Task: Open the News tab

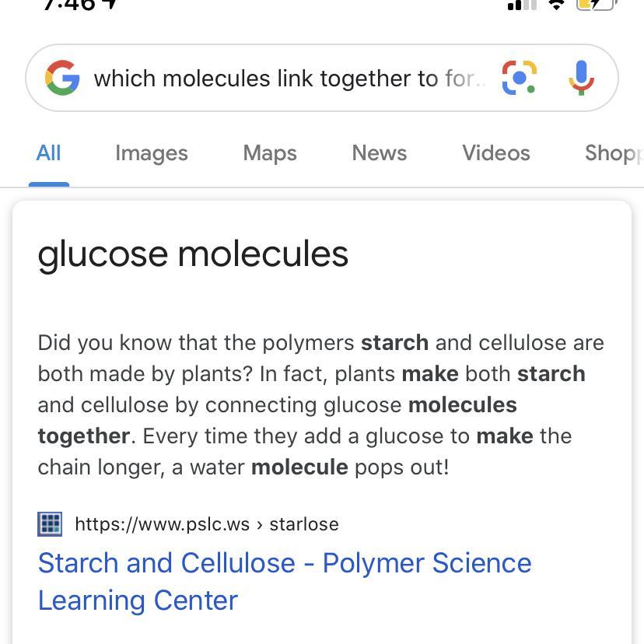Action: click(x=380, y=152)
